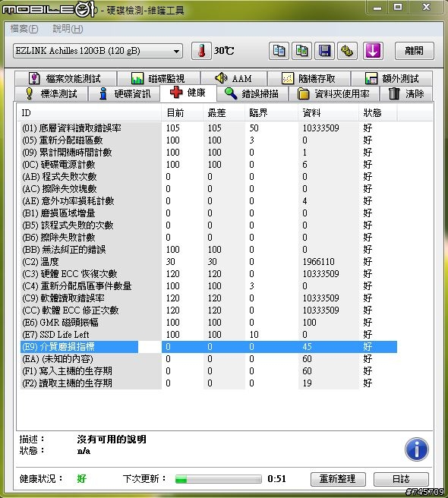Select row (0C) 硬碟電源計數
The image size is (448, 498).
click(x=209, y=165)
